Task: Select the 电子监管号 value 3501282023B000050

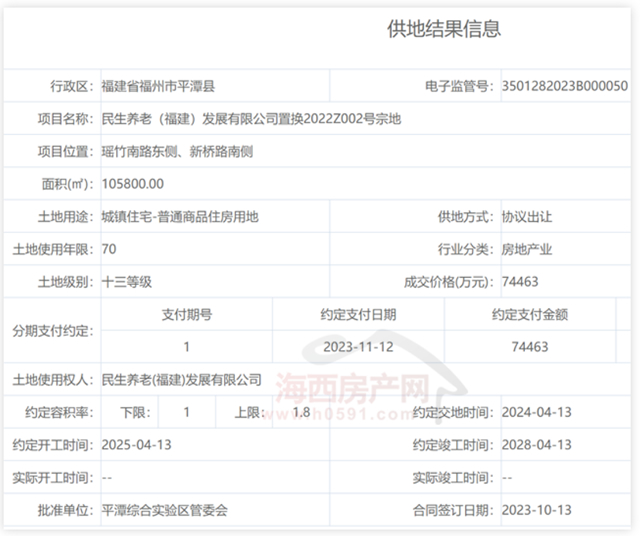Action: 565,87
